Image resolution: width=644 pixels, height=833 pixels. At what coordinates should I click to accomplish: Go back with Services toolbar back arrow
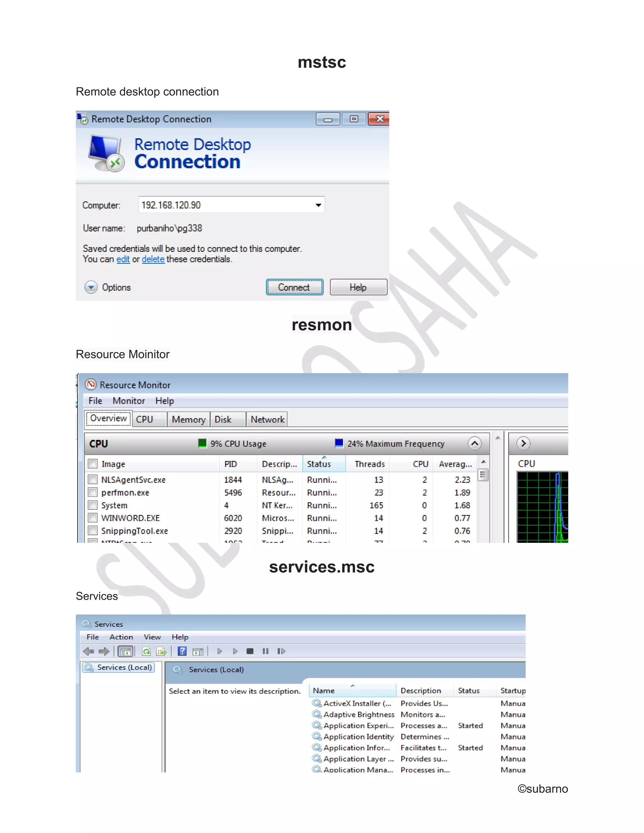(x=88, y=651)
